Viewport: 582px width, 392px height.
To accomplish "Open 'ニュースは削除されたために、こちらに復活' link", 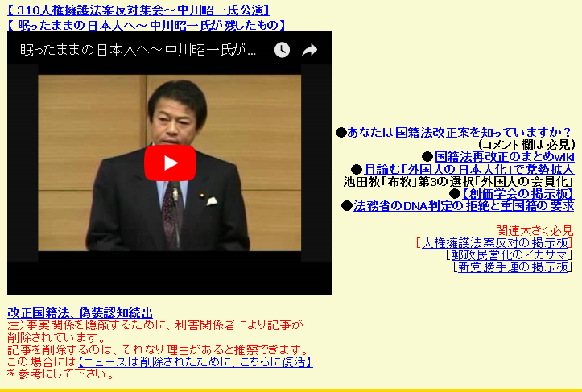I will click(196, 362).
